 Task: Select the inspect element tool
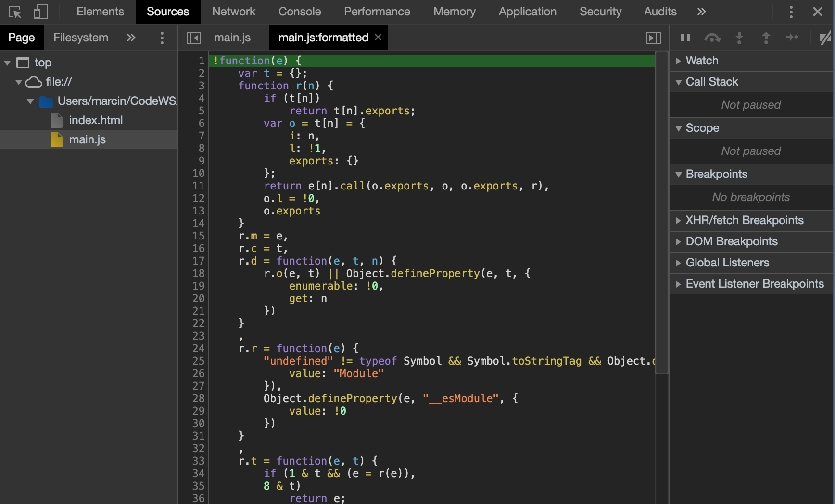14,11
